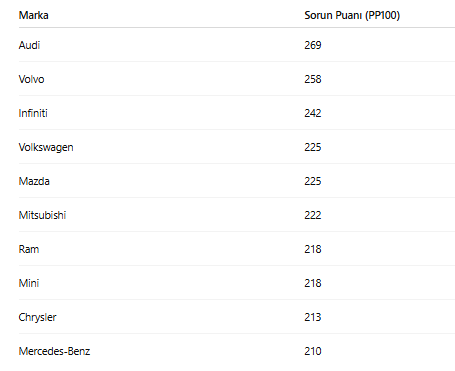This screenshot has width=455, height=371.
Task: Select the Mercedes-Benz brand cell
Action: pos(54,351)
